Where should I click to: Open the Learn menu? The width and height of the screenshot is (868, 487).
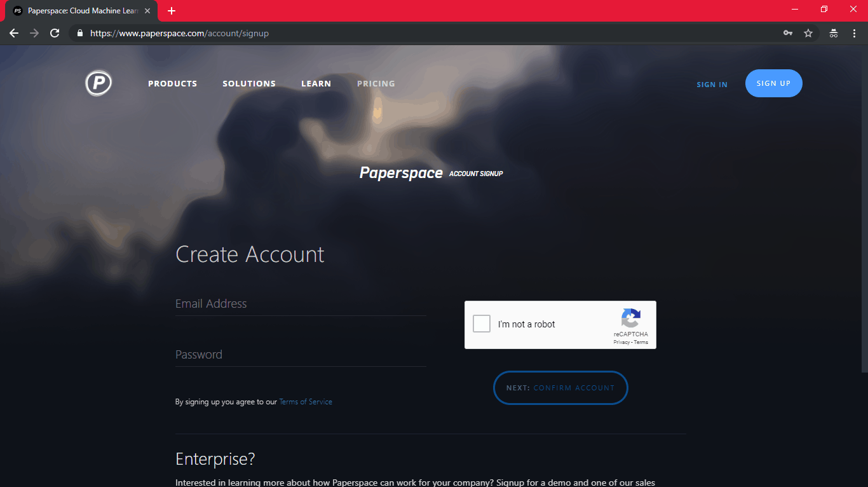coord(316,83)
